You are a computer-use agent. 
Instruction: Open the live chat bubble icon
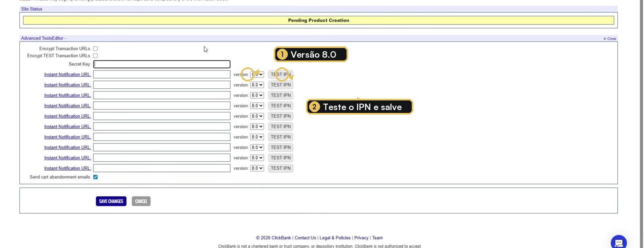pos(619,242)
